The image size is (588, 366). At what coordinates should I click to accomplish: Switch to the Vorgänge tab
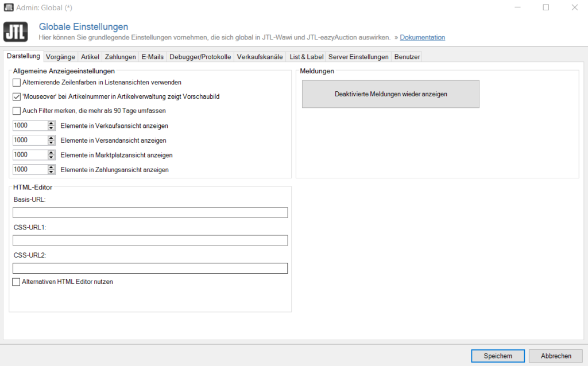[60, 57]
